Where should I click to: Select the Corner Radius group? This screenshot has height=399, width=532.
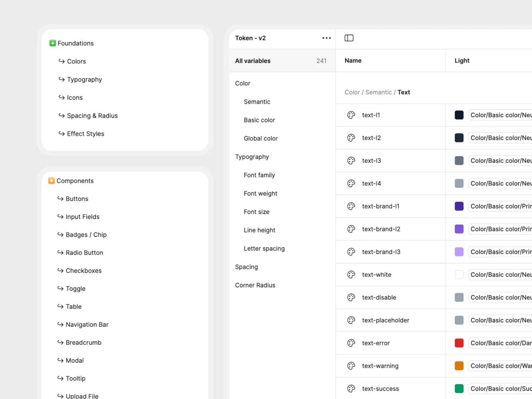[255, 285]
